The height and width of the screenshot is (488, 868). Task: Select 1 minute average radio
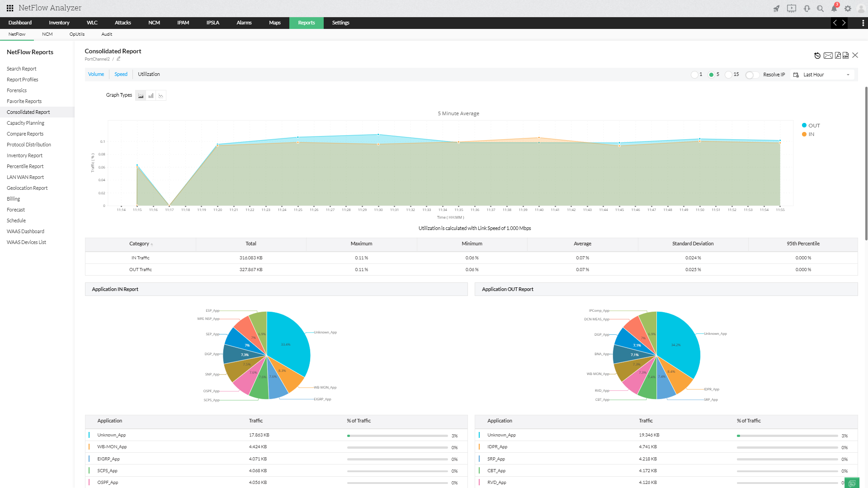[694, 75]
